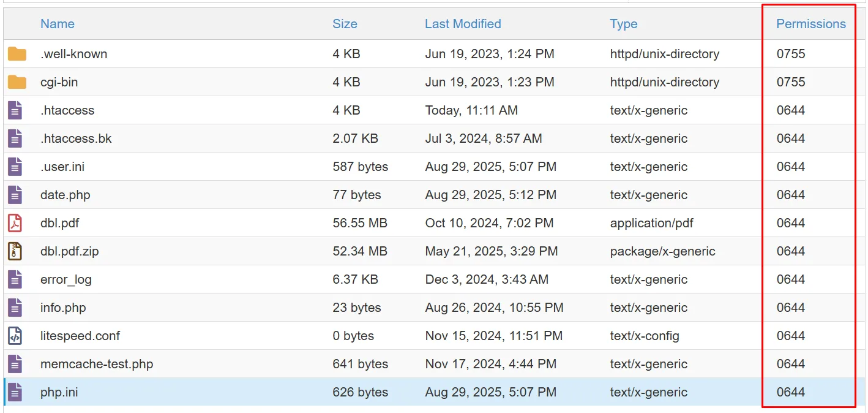Sort files by Size column header
This screenshot has width=868, height=413.
345,24
